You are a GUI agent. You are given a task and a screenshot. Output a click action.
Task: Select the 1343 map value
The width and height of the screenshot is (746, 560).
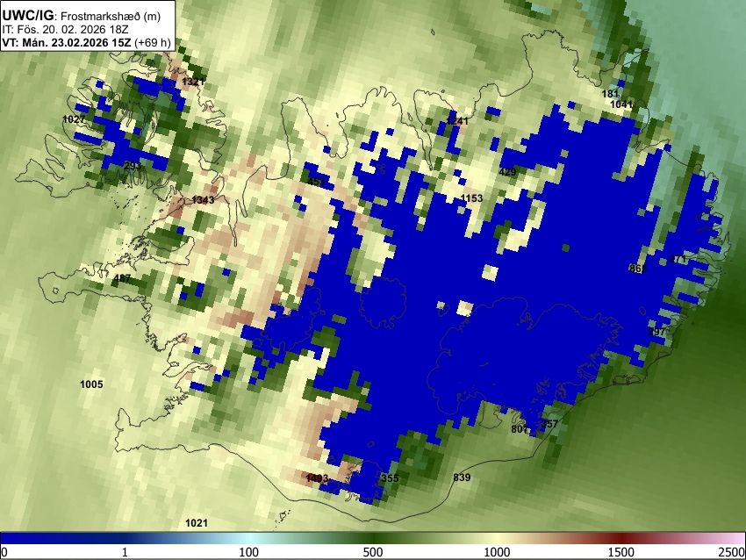point(203,200)
